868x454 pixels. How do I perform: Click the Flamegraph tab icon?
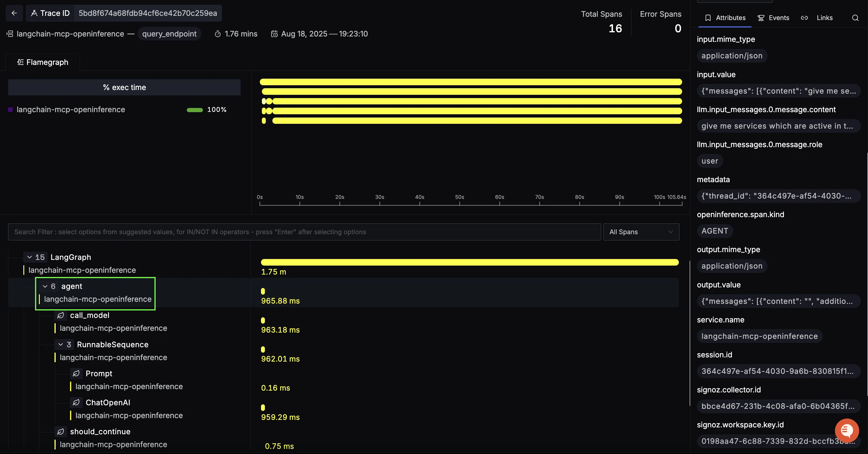tap(20, 62)
